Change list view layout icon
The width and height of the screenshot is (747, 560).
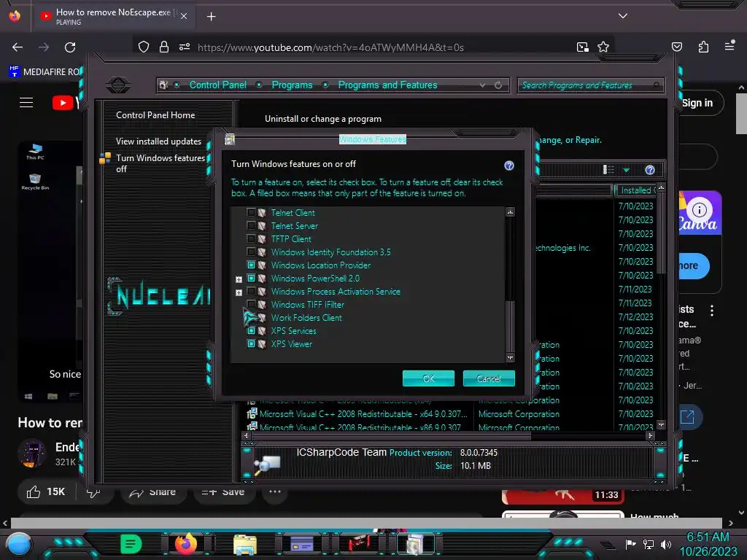click(608, 170)
